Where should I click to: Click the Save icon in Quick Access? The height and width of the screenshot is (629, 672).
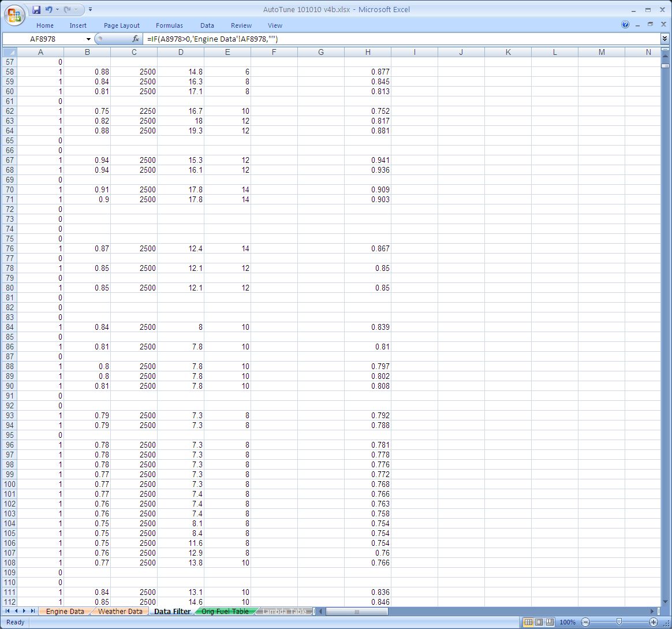(x=36, y=10)
